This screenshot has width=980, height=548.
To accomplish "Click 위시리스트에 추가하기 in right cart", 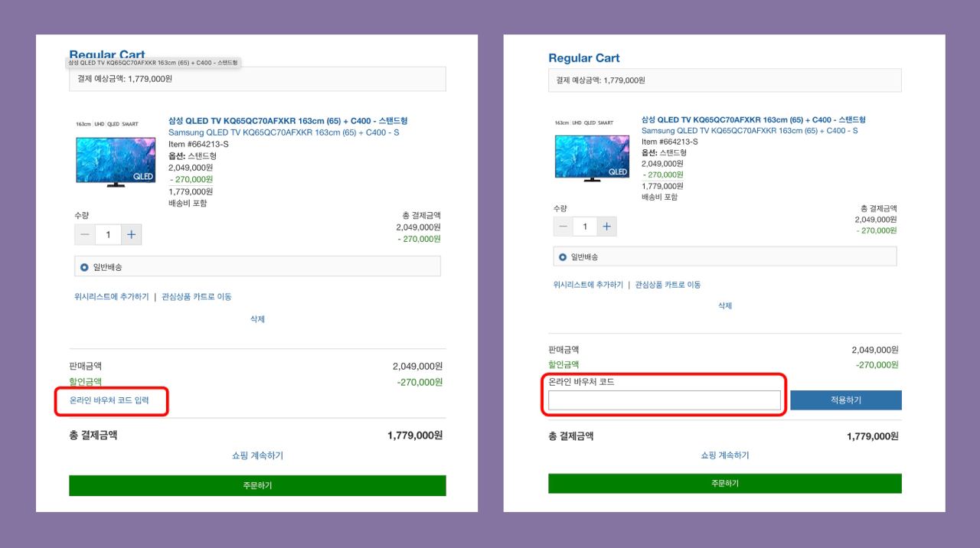I will pyautogui.click(x=588, y=285).
